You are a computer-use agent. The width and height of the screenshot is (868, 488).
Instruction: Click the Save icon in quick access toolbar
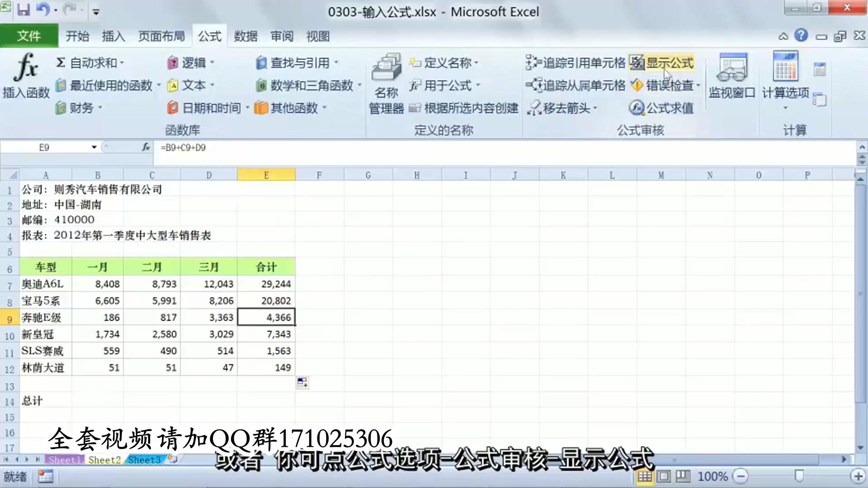click(23, 10)
